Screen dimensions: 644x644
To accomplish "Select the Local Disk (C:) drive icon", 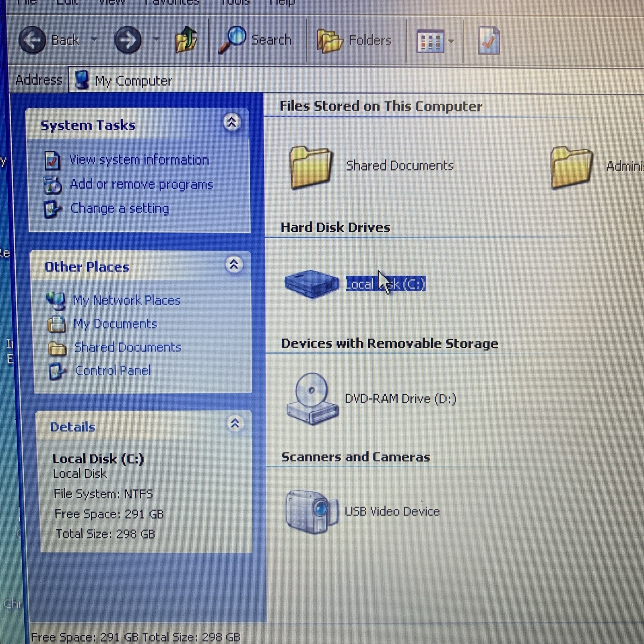I will tap(312, 284).
